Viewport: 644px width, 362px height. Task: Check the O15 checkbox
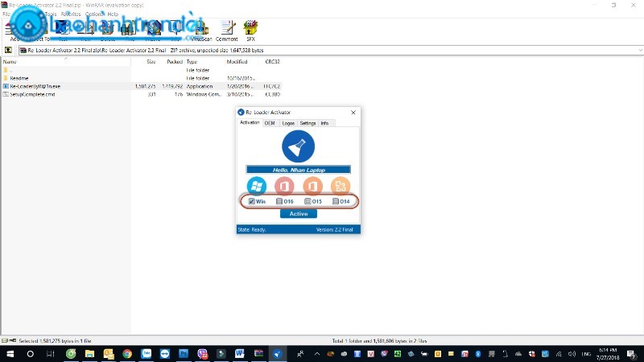coord(308,201)
